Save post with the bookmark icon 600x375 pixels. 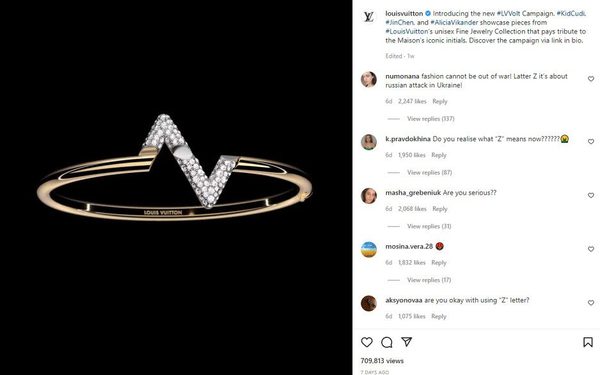point(588,342)
